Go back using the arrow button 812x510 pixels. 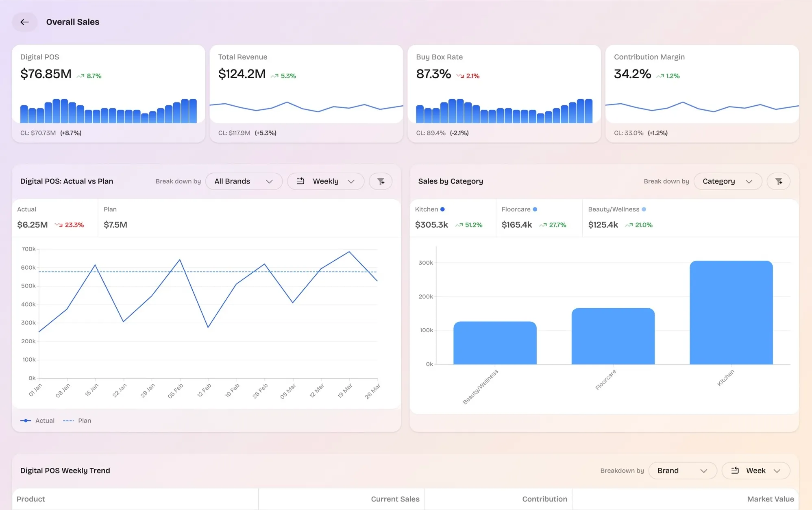pos(24,22)
